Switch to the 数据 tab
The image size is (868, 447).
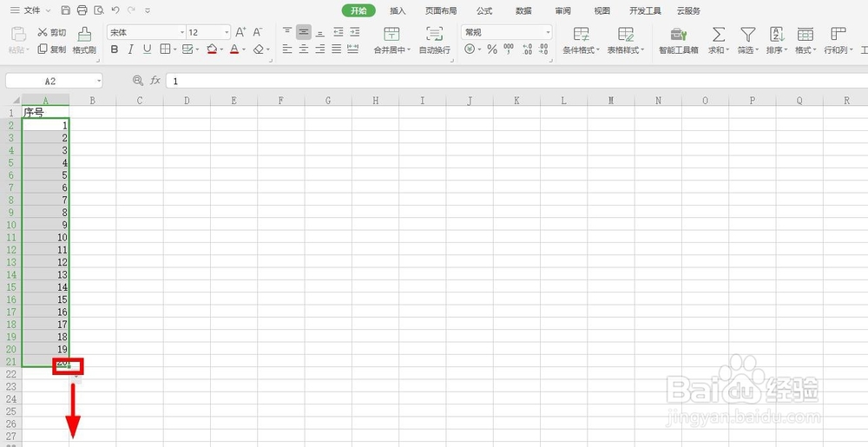tap(523, 10)
